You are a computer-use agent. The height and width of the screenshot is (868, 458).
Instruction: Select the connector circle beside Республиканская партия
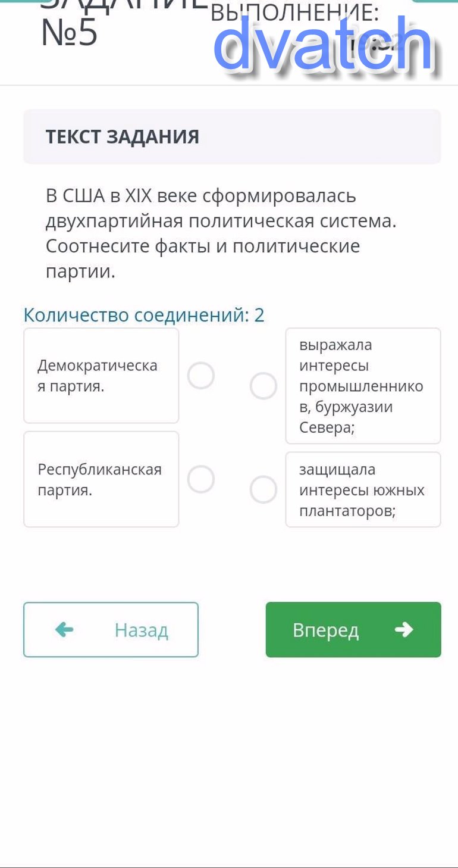201,479
